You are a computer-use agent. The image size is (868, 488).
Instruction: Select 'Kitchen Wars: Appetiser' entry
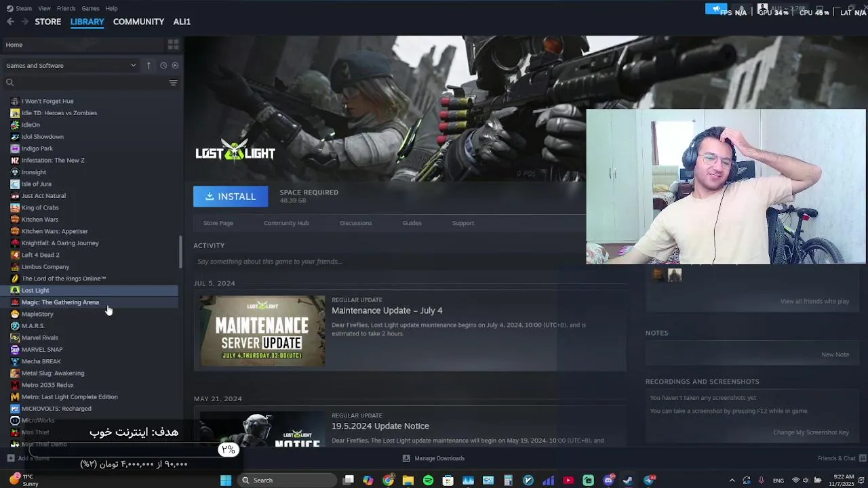90,231
